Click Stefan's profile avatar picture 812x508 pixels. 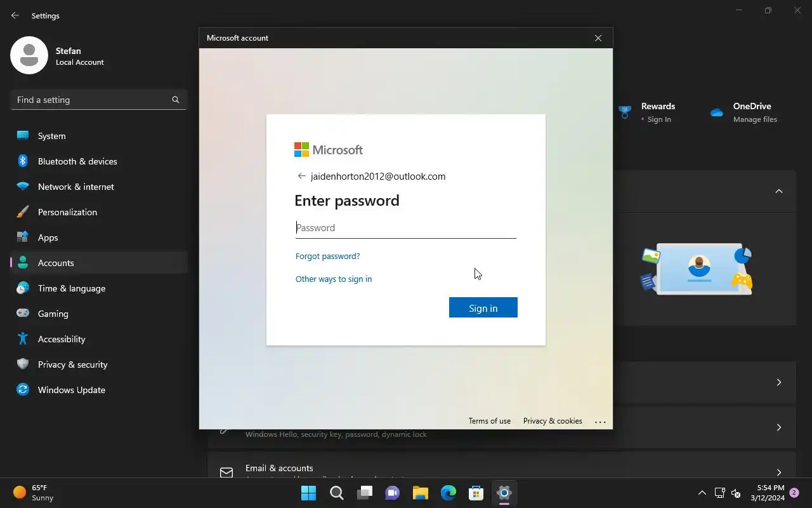click(29, 55)
